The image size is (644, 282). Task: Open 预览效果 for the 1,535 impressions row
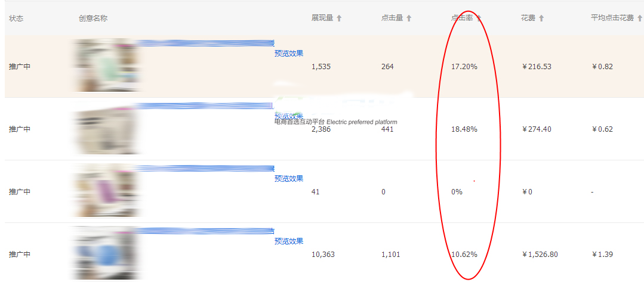(x=289, y=53)
